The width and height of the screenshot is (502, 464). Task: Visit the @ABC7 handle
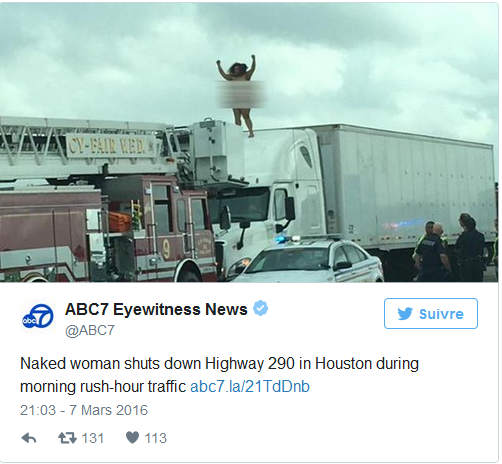[x=90, y=330]
